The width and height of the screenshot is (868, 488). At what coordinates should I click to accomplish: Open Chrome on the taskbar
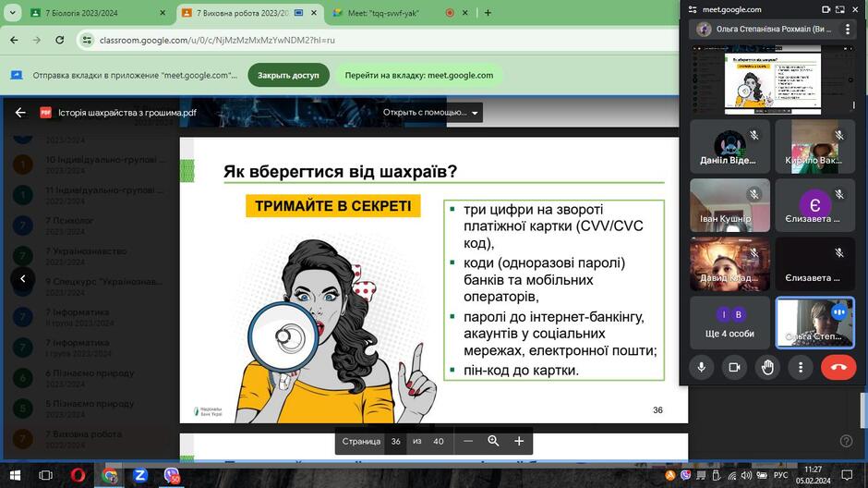110,475
